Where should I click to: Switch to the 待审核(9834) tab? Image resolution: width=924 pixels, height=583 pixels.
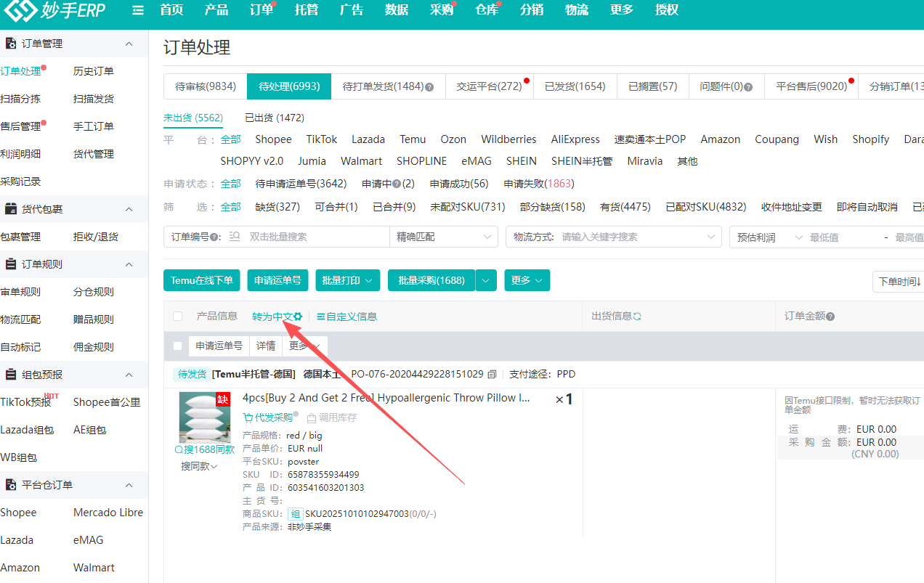(206, 86)
